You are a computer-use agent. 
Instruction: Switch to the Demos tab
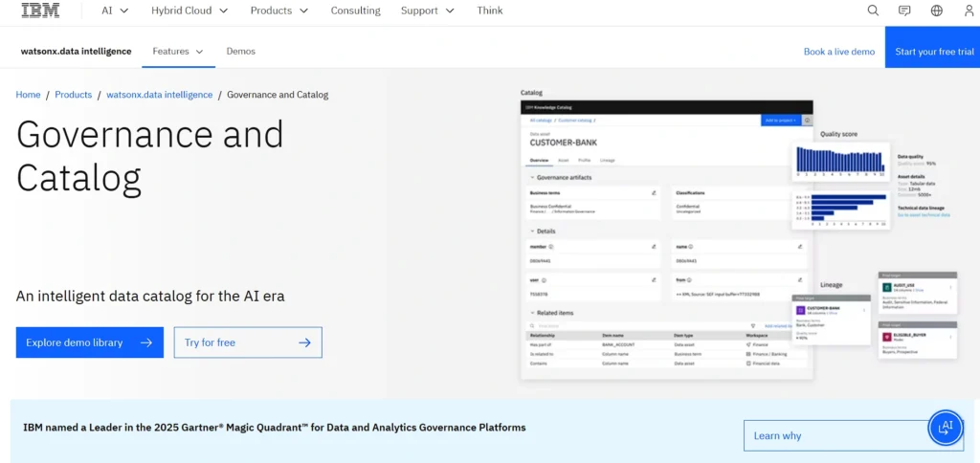pyautogui.click(x=240, y=52)
